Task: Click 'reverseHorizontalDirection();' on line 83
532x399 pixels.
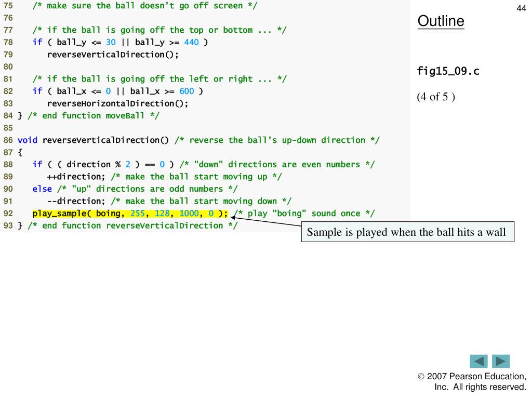Action: [x=118, y=103]
